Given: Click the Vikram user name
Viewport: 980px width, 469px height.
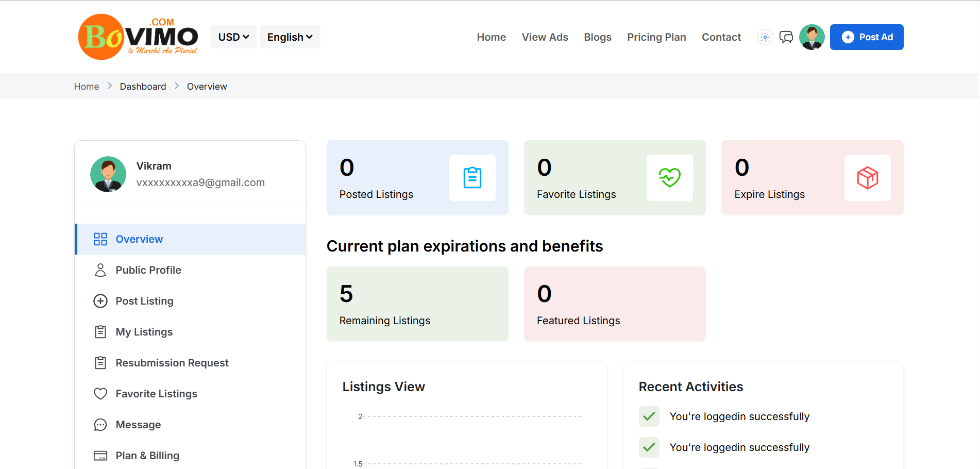Looking at the screenshot, I should pyautogui.click(x=154, y=166).
